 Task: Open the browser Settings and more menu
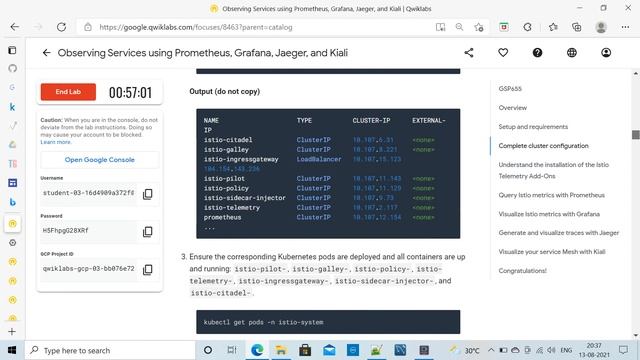point(625,27)
